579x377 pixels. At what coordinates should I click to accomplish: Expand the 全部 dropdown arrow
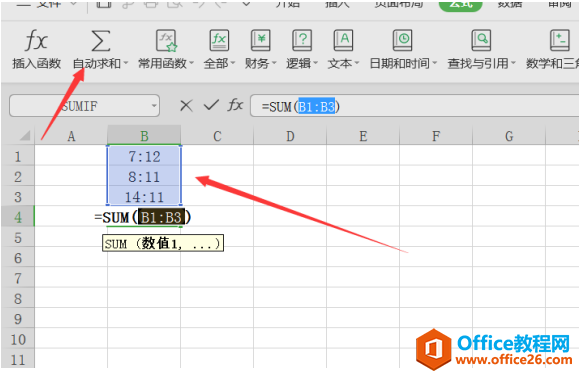pyautogui.click(x=233, y=64)
